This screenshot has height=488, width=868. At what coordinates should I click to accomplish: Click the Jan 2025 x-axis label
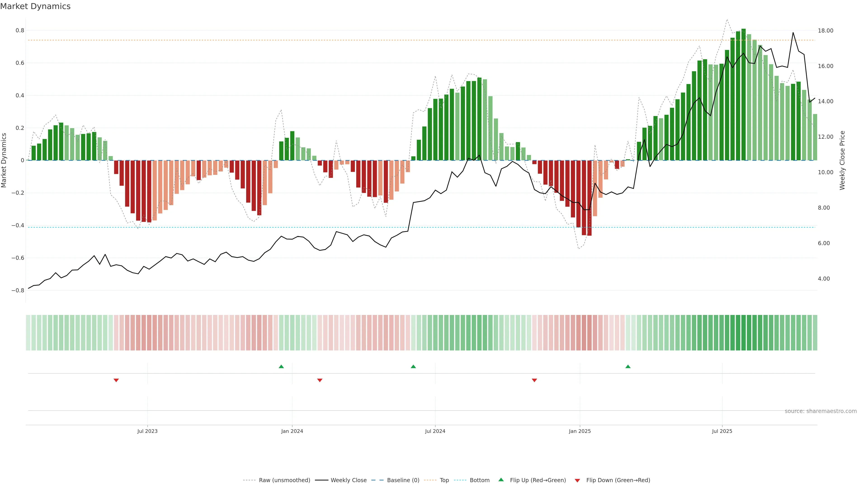point(580,431)
